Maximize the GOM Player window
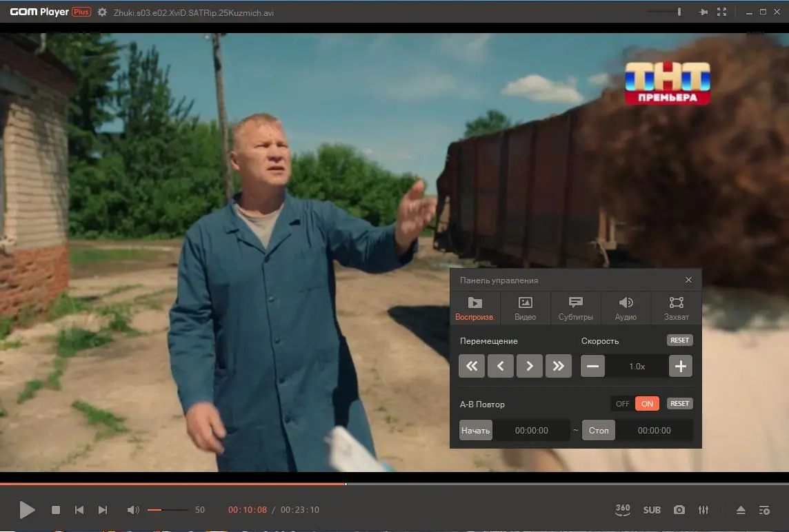 click(763, 12)
